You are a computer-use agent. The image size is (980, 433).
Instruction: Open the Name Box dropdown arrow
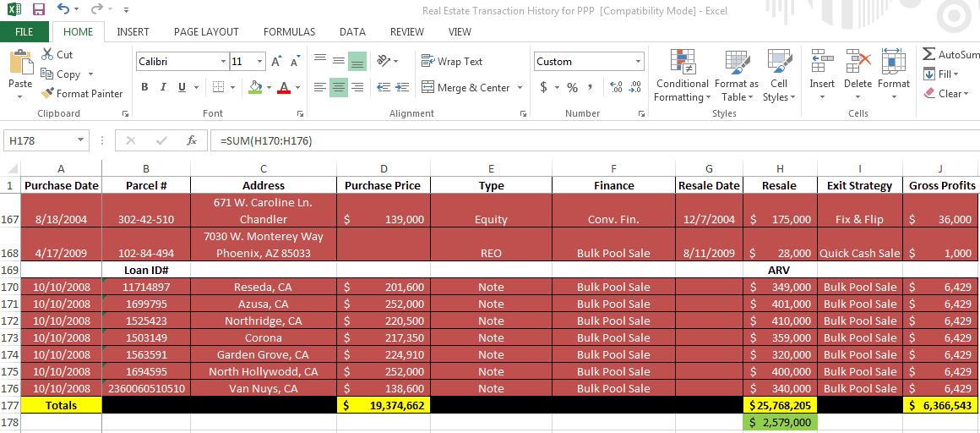[x=81, y=140]
